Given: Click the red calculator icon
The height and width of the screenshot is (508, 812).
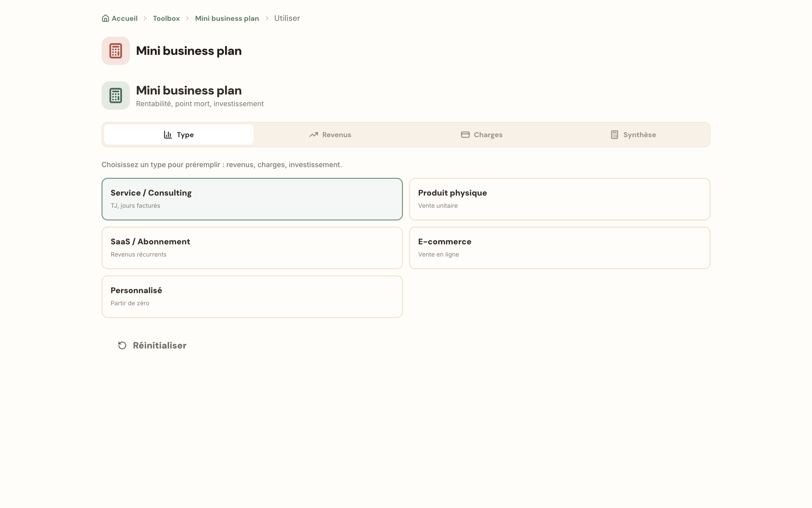Looking at the screenshot, I should point(116,51).
